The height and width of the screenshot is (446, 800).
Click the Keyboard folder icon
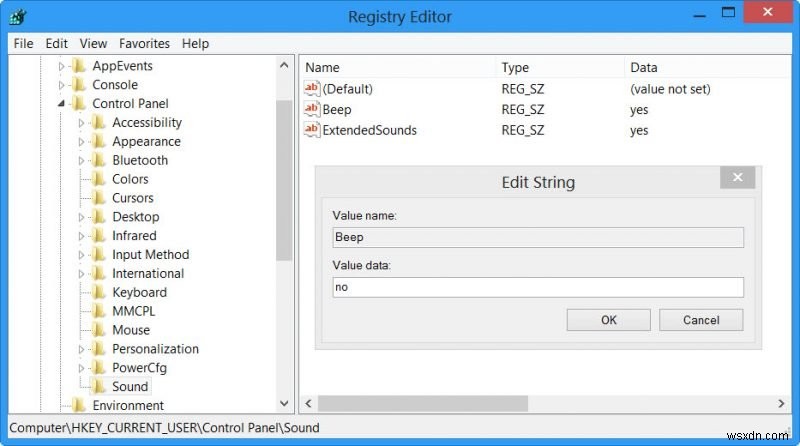(99, 292)
